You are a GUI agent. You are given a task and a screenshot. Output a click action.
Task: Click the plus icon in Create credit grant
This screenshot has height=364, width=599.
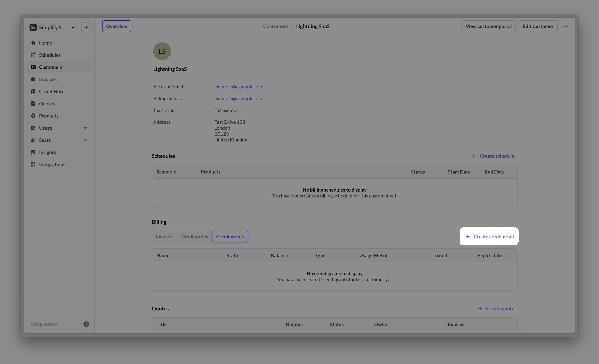(x=468, y=237)
